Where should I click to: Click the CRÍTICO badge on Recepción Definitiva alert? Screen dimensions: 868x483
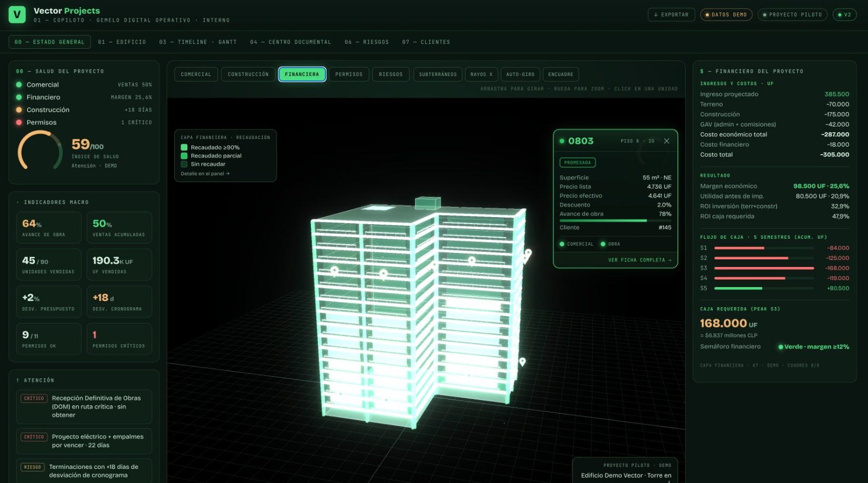tap(34, 398)
